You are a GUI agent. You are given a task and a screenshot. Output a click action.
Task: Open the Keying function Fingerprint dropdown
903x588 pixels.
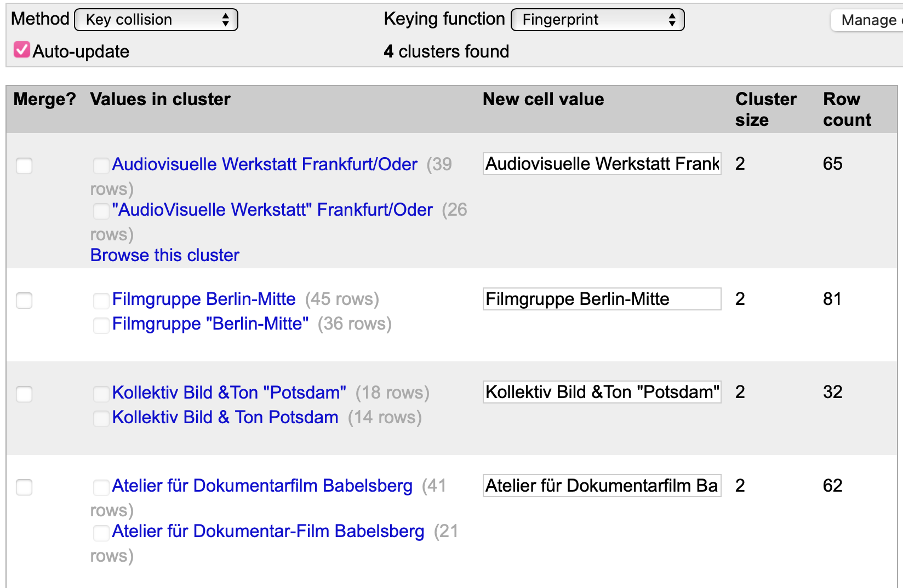(x=598, y=20)
